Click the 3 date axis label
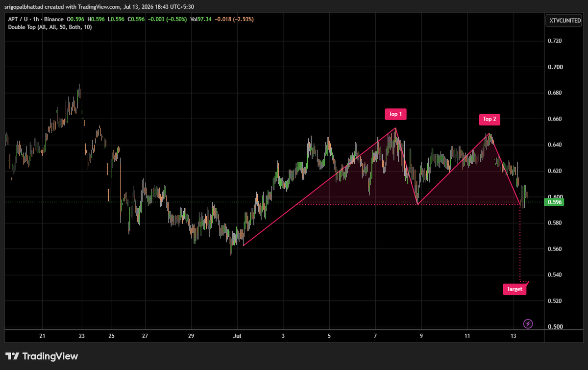 click(x=283, y=336)
